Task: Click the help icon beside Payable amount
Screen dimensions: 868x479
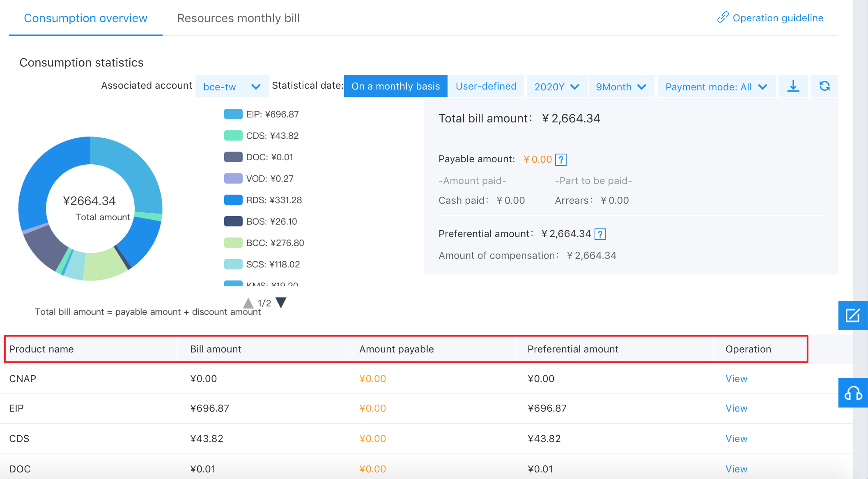Action: click(561, 159)
